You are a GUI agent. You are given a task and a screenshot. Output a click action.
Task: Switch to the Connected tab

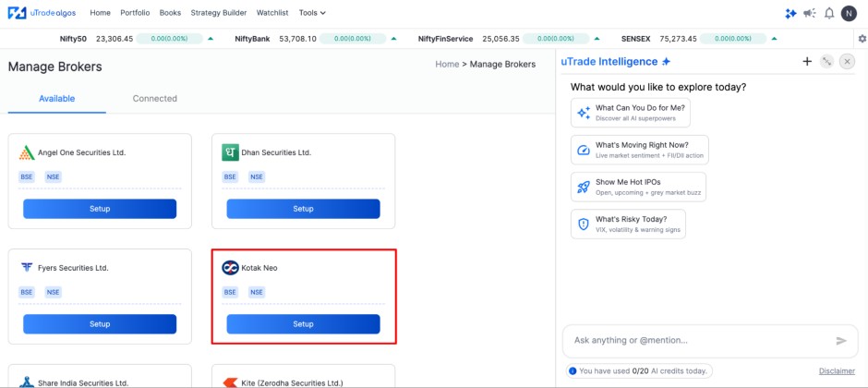[155, 99]
